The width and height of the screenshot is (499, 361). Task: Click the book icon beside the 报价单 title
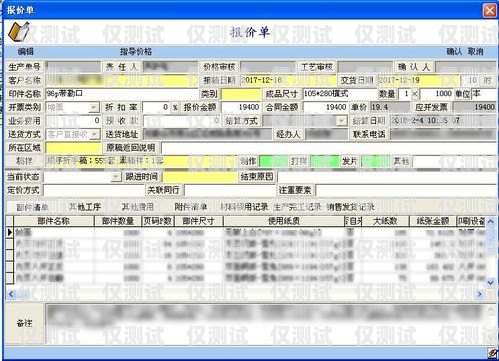(19, 32)
